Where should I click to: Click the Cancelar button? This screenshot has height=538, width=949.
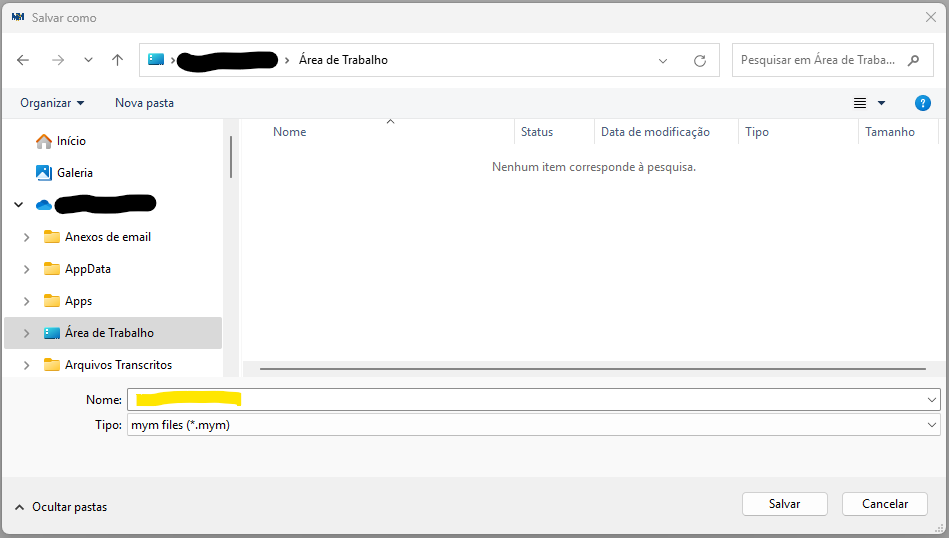tap(884, 504)
